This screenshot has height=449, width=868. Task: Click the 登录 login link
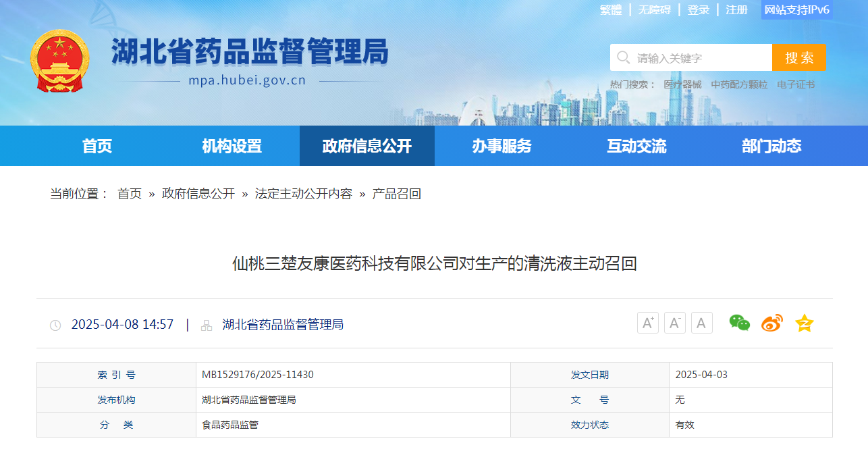tap(699, 9)
